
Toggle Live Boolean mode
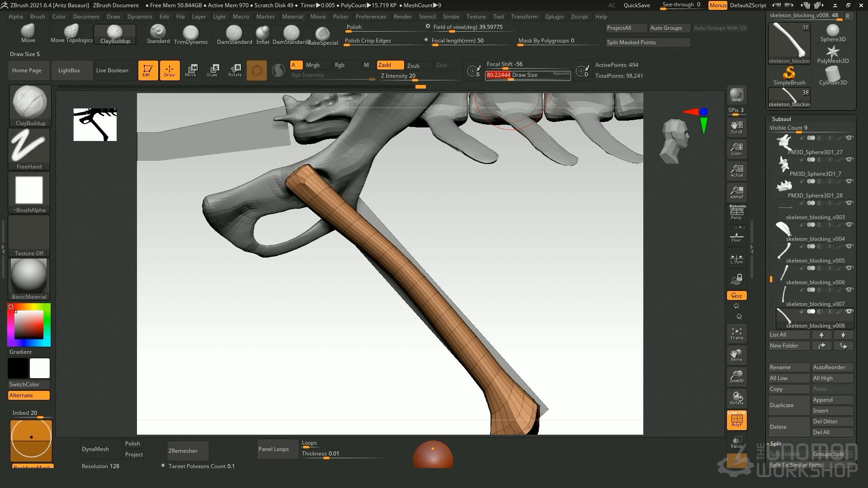click(x=112, y=70)
